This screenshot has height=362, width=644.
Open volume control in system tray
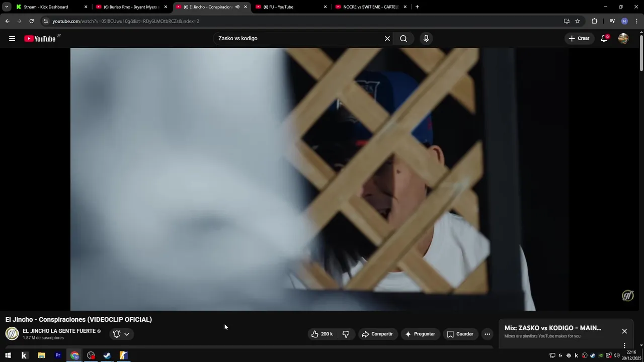[x=616, y=355]
